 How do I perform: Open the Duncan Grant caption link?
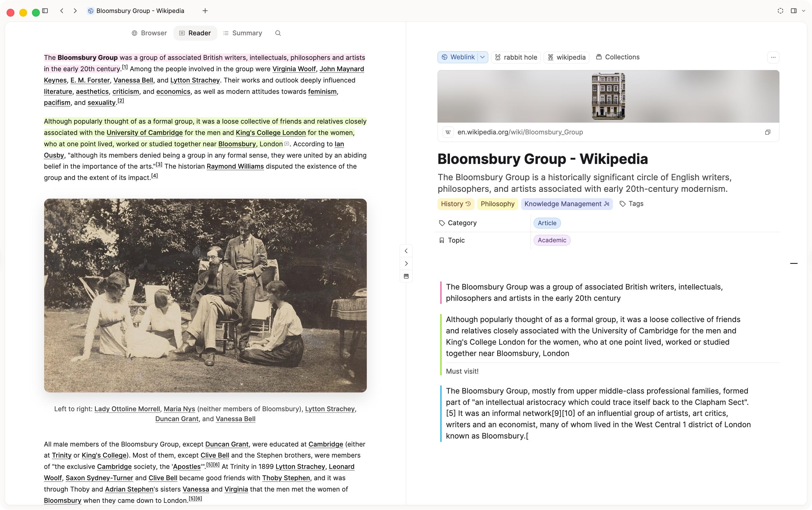click(177, 419)
